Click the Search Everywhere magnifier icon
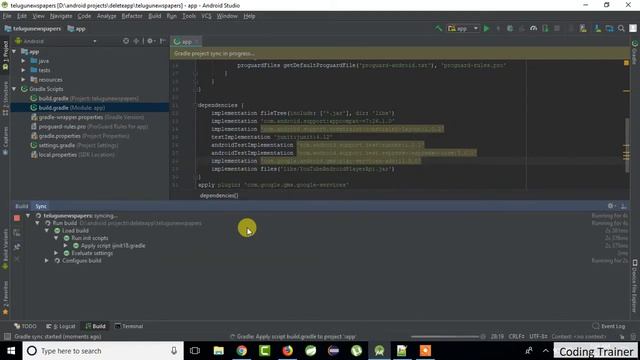This screenshot has height=360, width=640. pos(621,29)
